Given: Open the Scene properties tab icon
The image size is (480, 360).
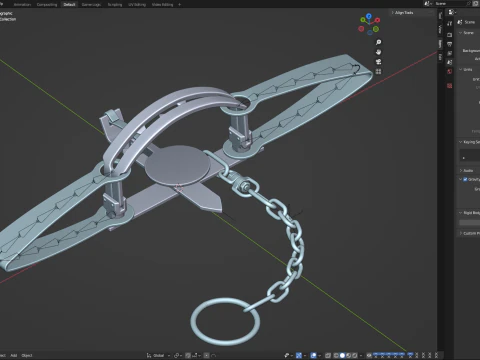Looking at the screenshot, I should click(450, 62).
